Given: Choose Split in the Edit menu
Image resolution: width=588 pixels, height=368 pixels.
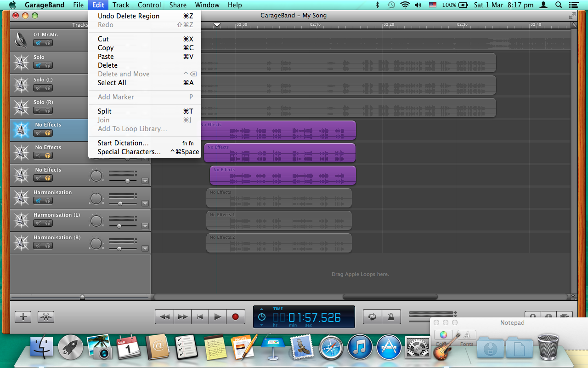Looking at the screenshot, I should click(146, 111).
